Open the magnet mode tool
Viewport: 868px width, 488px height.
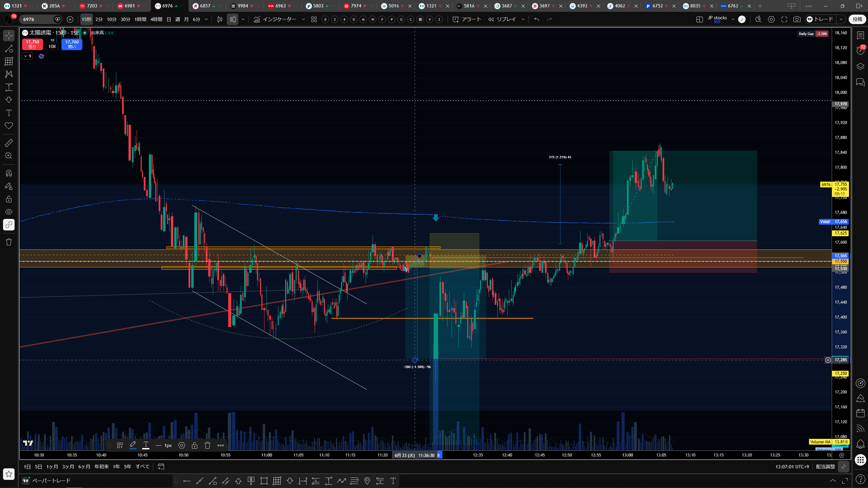pos(9,173)
